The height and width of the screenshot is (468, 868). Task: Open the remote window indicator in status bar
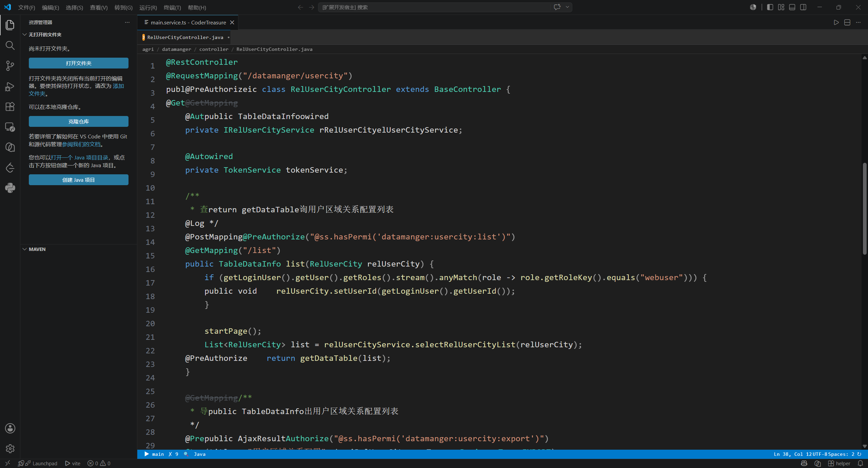click(7, 463)
